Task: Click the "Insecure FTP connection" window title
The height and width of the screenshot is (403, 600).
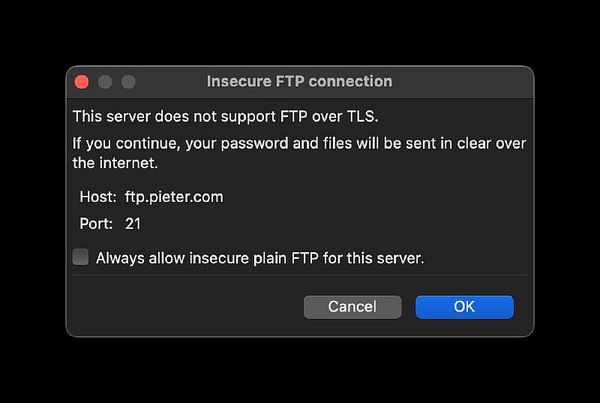Action: pyautogui.click(x=299, y=81)
